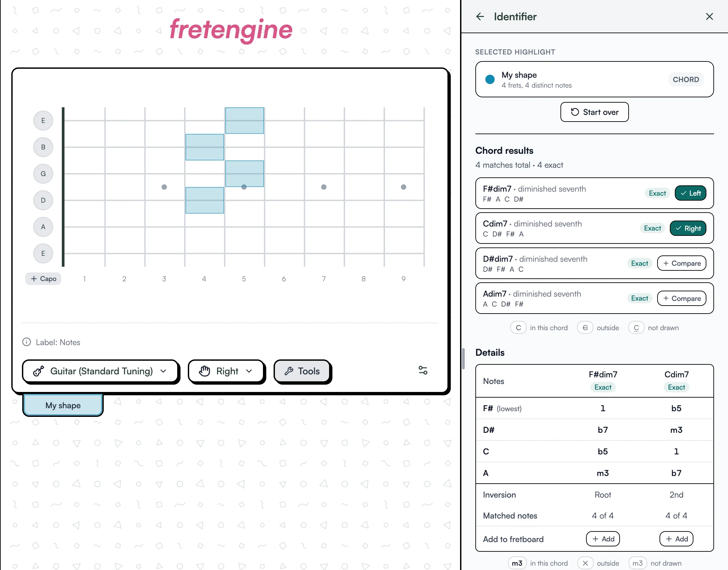Click the Exact badge for F#dim7 result
The width and height of the screenshot is (728, 570).
point(657,193)
